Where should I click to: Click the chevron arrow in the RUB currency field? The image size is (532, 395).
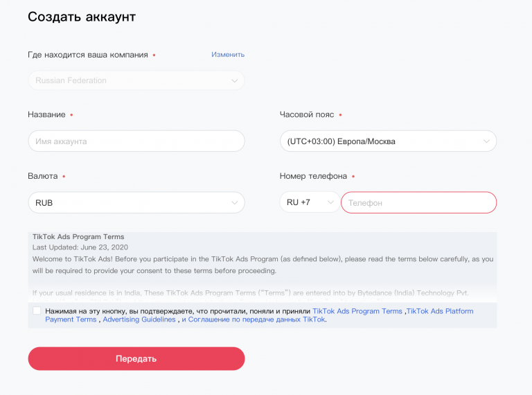click(x=234, y=203)
